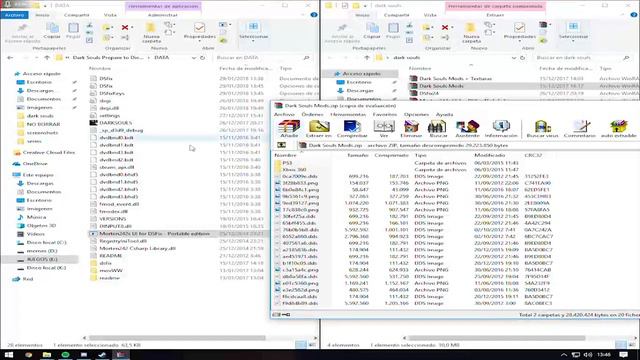
Task: Open the WinRAR Ayuda menu
Action: click(x=444, y=114)
